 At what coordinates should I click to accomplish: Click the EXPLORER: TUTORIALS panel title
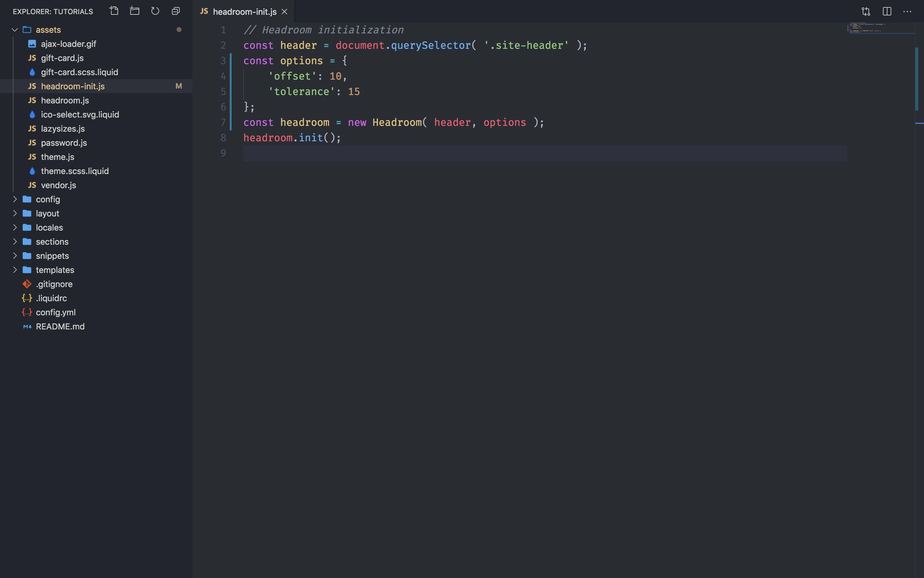[x=53, y=12]
